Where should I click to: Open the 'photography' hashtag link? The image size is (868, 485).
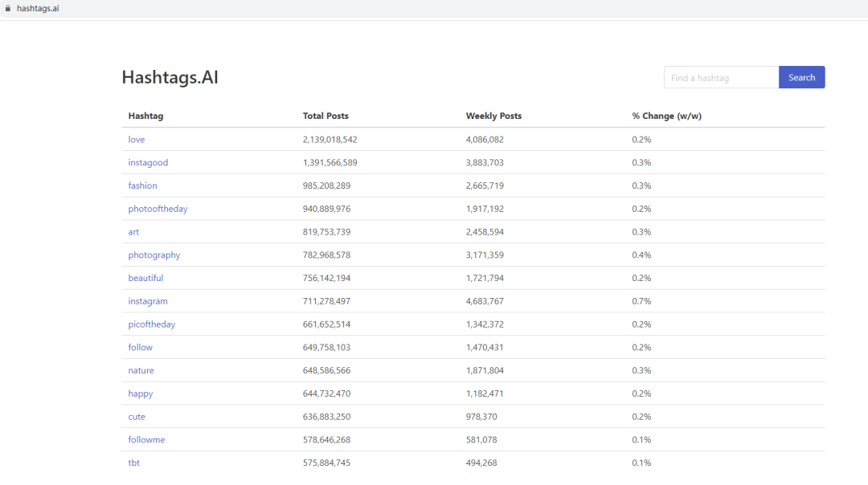(154, 255)
